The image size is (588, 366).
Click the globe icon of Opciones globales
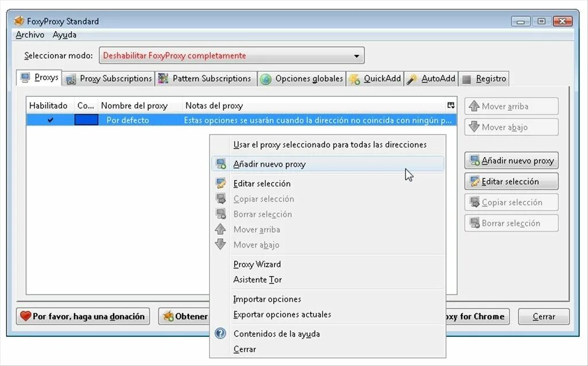tap(266, 79)
